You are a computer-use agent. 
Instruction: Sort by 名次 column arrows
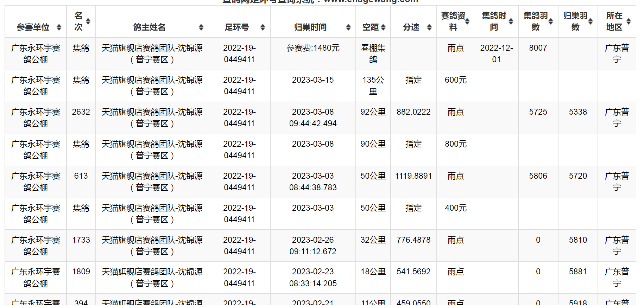click(88, 21)
